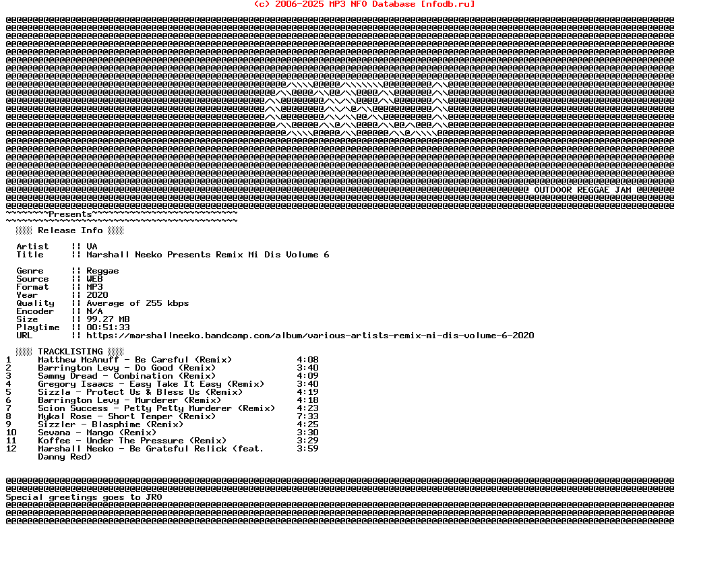The height and width of the screenshot is (566, 728).
Task: Click the 4:23 track duration
Action: pyautogui.click(x=308, y=408)
